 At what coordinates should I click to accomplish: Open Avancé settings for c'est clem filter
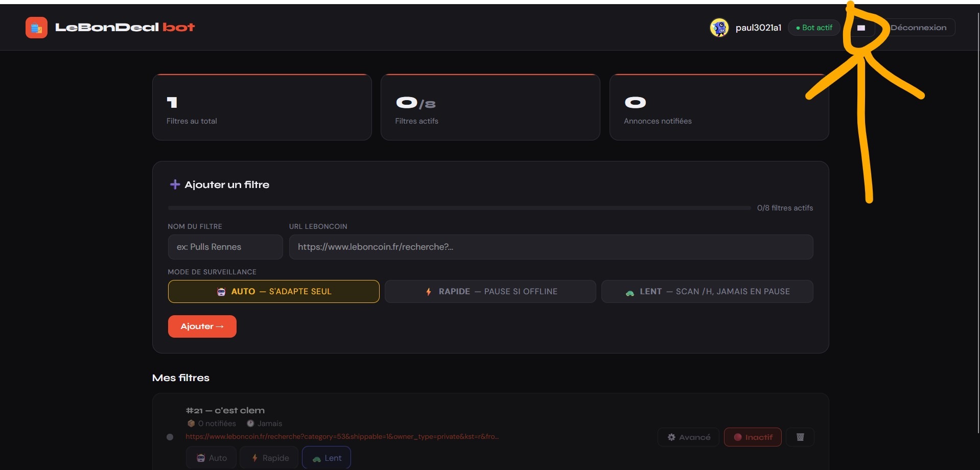[x=688, y=437]
